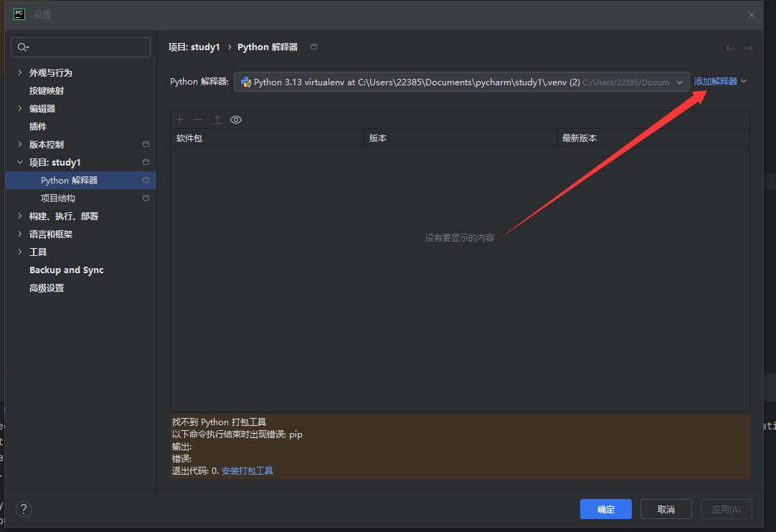Click the project icon on Python 解释器 row
This screenshot has width=776, height=532.
tap(146, 180)
